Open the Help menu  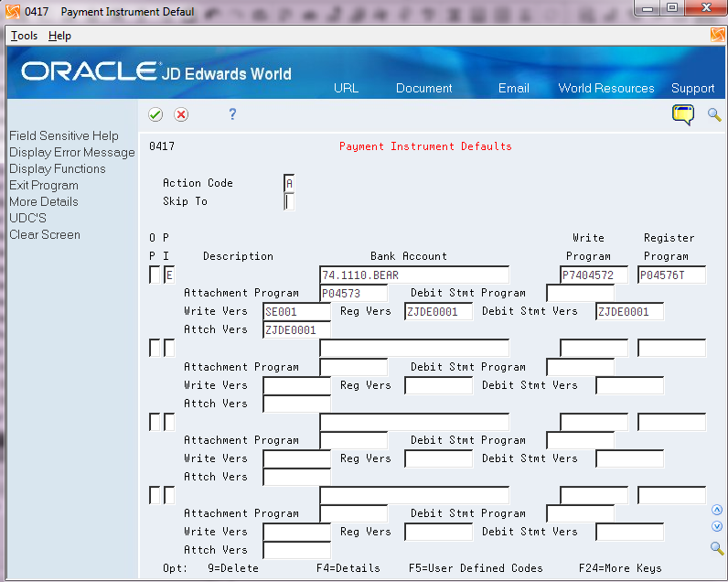tap(59, 36)
